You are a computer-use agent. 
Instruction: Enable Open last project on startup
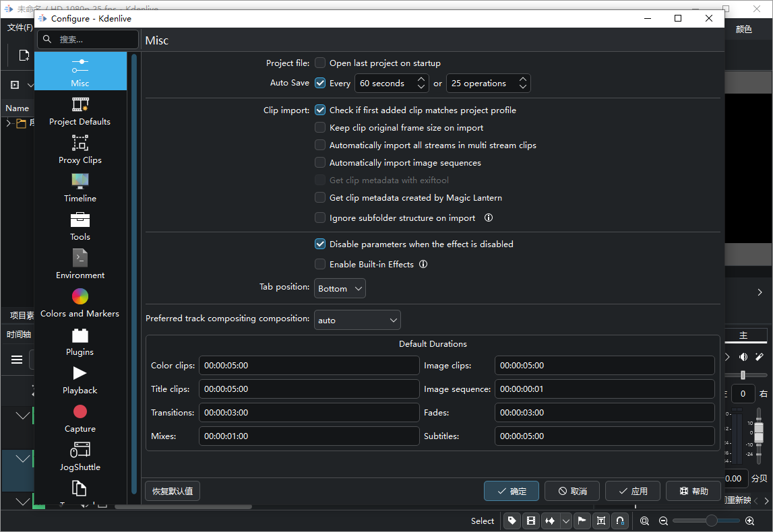click(x=320, y=63)
